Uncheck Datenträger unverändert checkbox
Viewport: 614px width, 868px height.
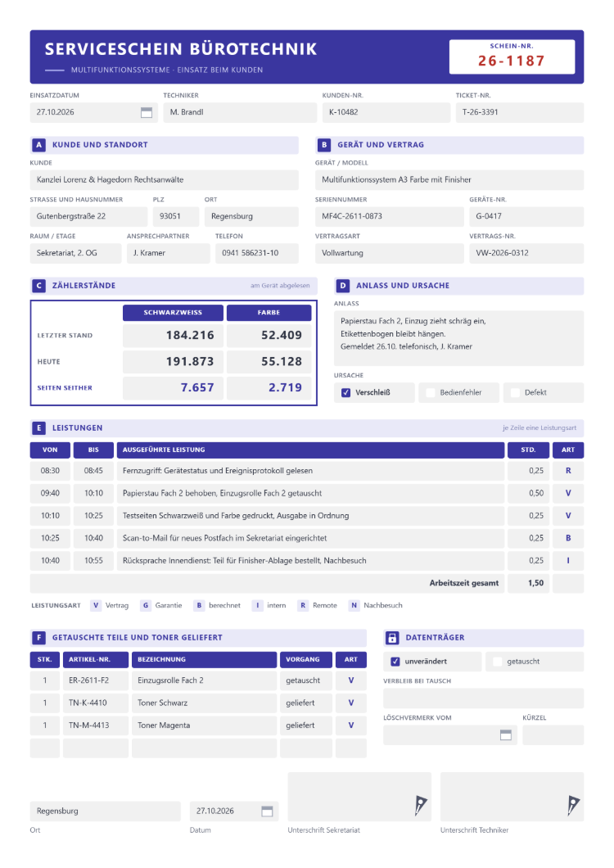[395, 662]
